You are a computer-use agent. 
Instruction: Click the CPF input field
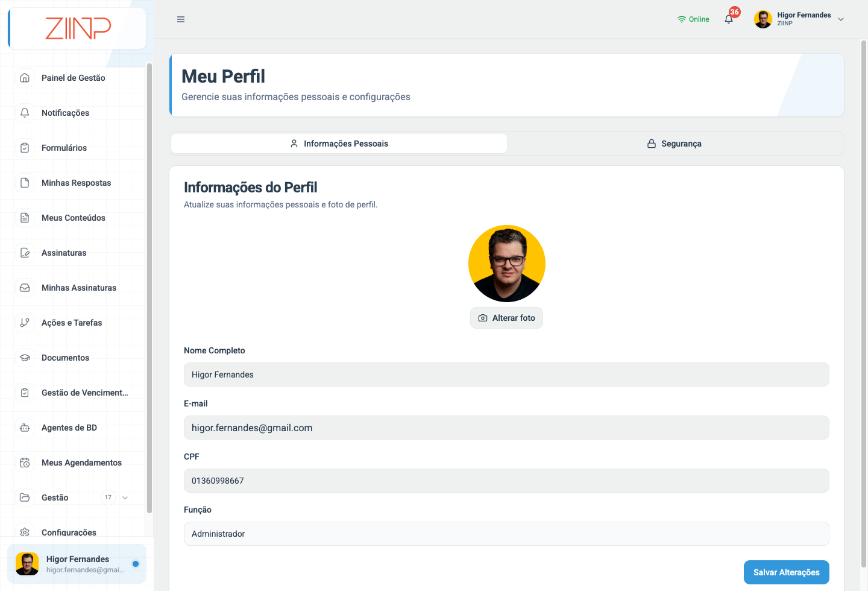coord(506,481)
